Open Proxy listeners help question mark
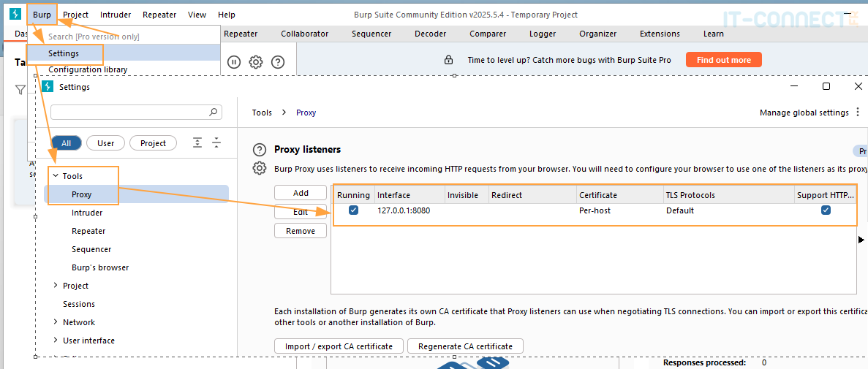Image resolution: width=868 pixels, height=369 pixels. click(x=259, y=149)
